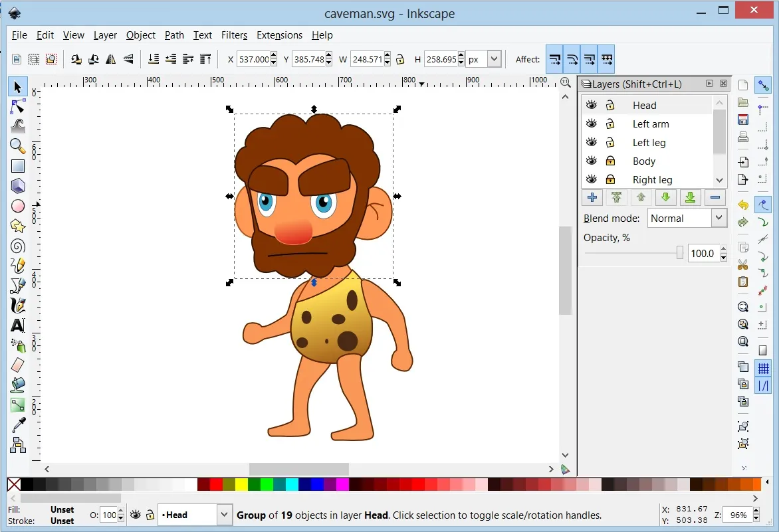779x532 pixels.
Task: Select the Selector arrow tool
Action: tap(18, 87)
